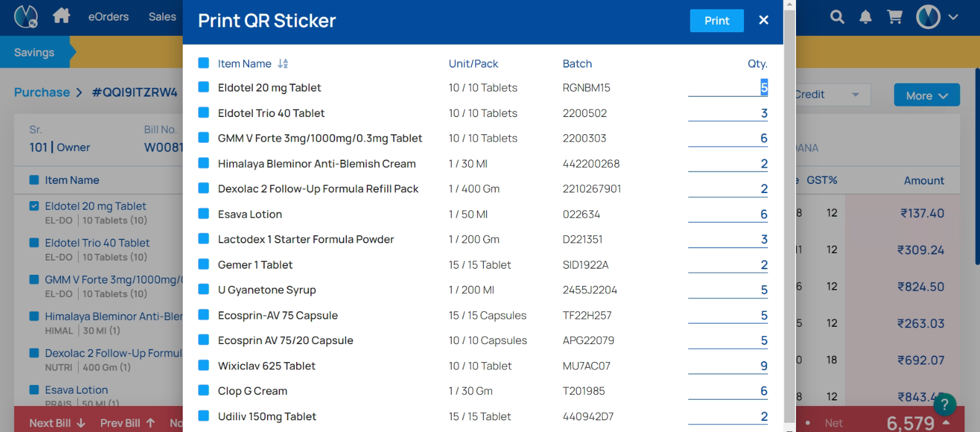Uncheck Wixiclav 625 Tablet

(x=203, y=365)
